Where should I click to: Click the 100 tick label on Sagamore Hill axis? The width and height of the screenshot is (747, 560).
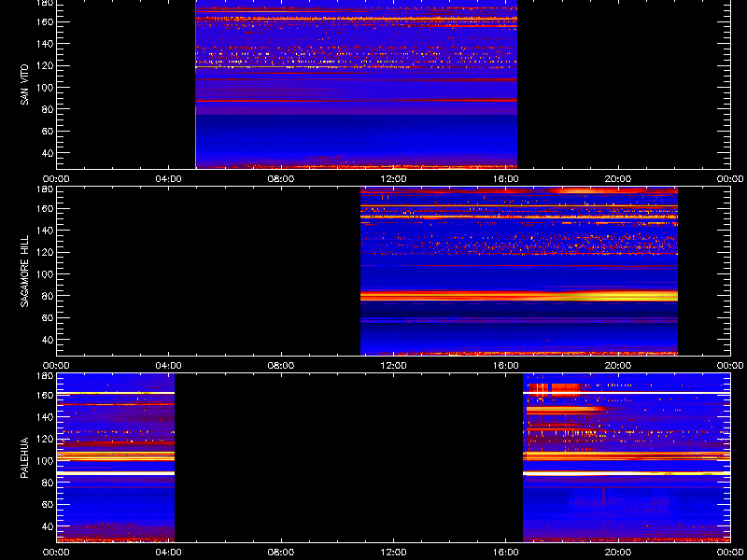click(x=45, y=274)
